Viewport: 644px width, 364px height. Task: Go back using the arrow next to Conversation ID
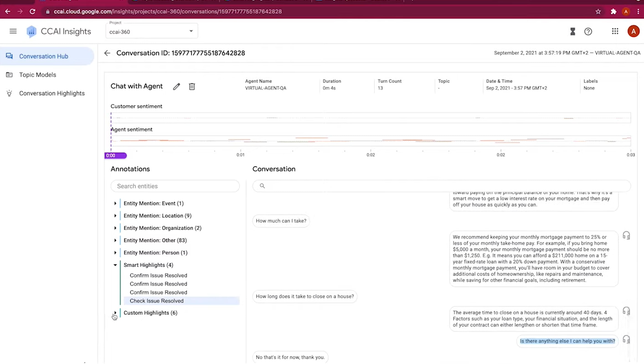click(x=107, y=53)
